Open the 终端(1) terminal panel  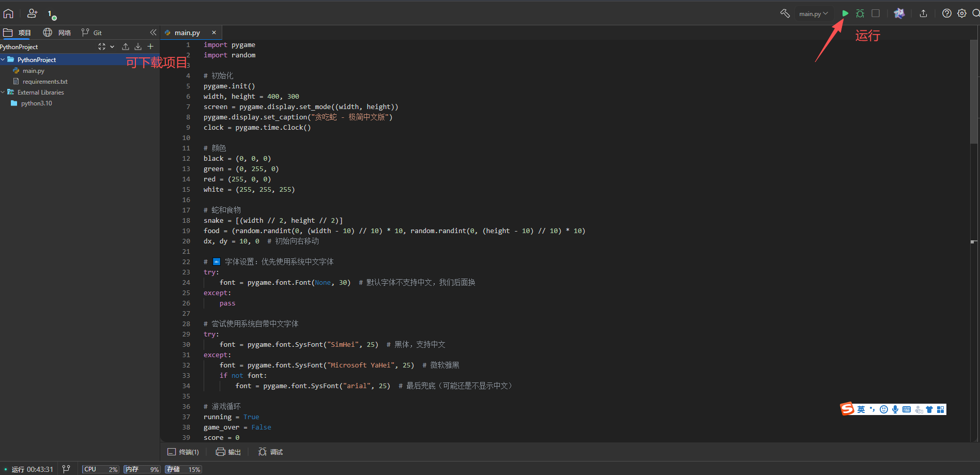183,452
